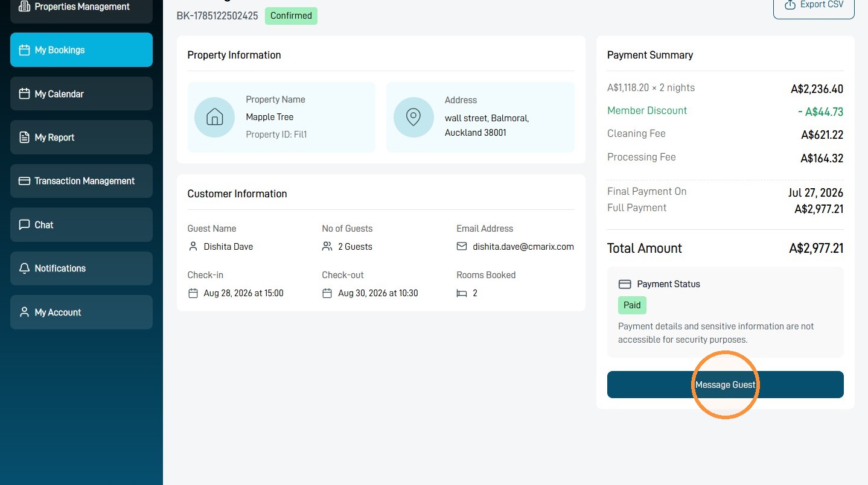Export booking with Export CSV
The image size is (868, 485).
click(814, 6)
